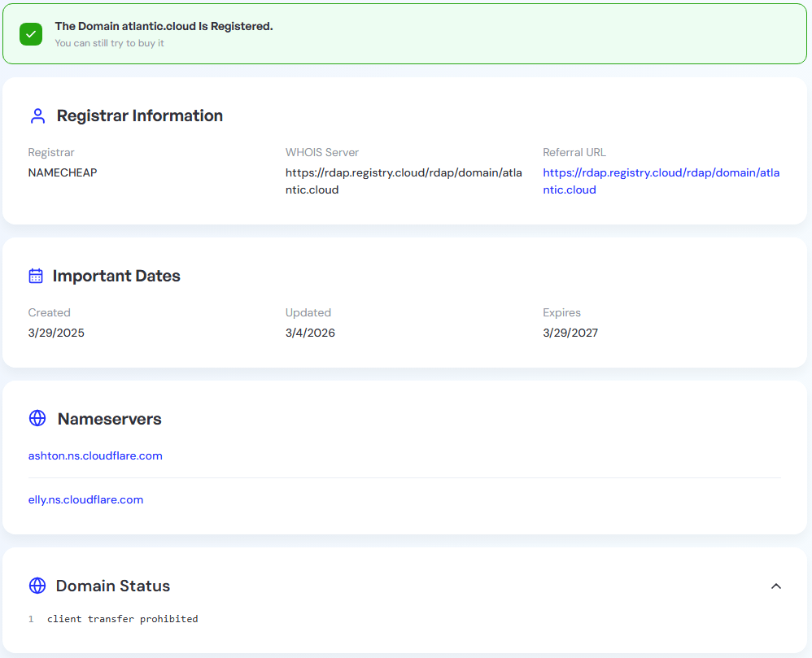Click the Domain Status globe icon
This screenshot has height=658, width=812.
tap(37, 586)
